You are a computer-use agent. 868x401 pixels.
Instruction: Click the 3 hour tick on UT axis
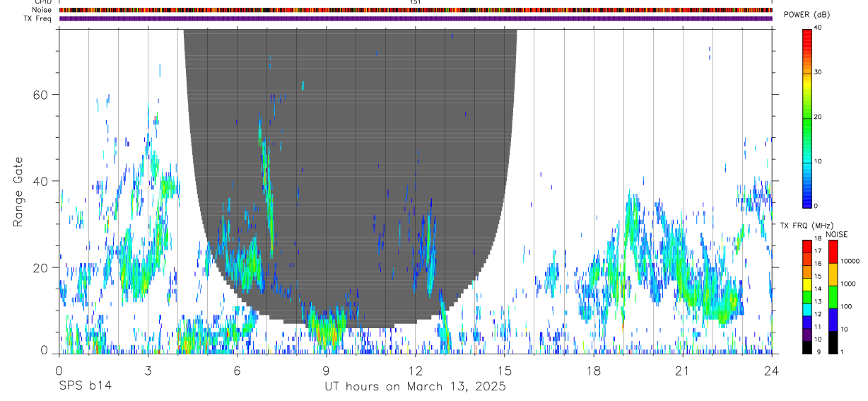[148, 371]
